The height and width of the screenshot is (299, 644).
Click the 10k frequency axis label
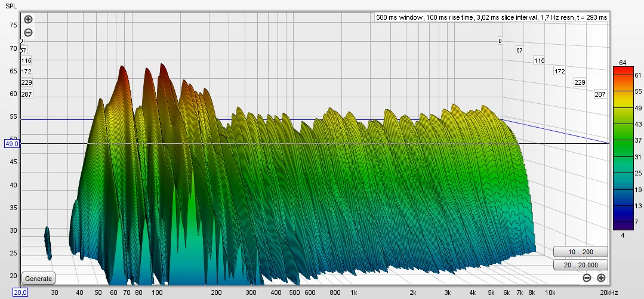550,292
